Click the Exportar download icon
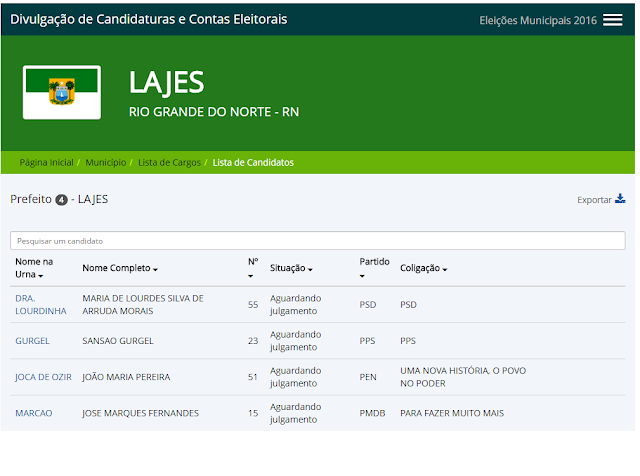Viewport: 640px width, 476px height. click(x=620, y=199)
